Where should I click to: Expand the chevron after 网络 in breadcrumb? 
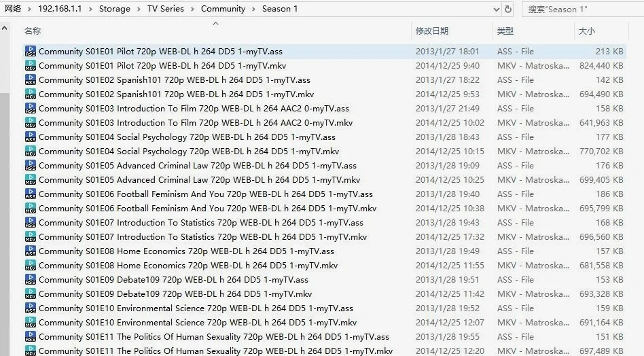(x=29, y=9)
